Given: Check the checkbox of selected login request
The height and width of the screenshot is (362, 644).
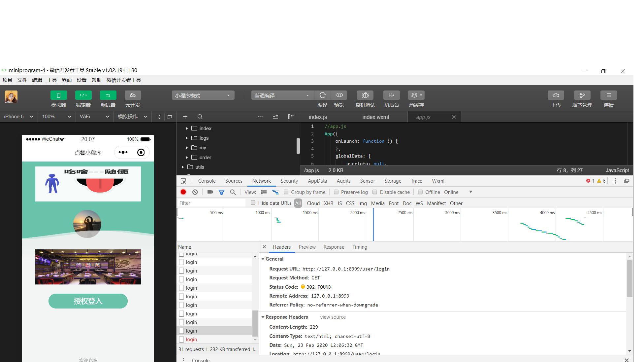Looking at the screenshot, I should 181,331.
